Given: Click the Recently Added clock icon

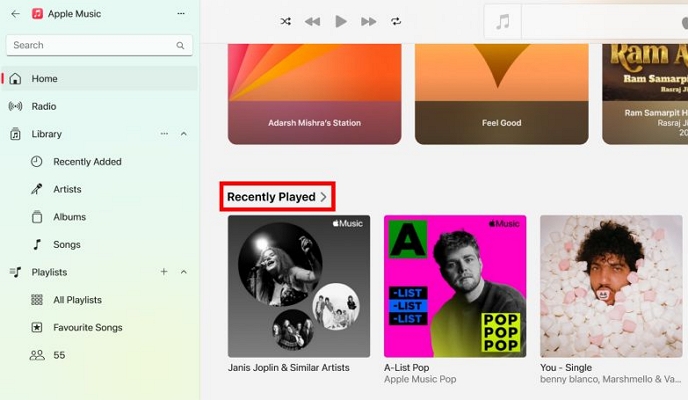Looking at the screenshot, I should tap(36, 161).
